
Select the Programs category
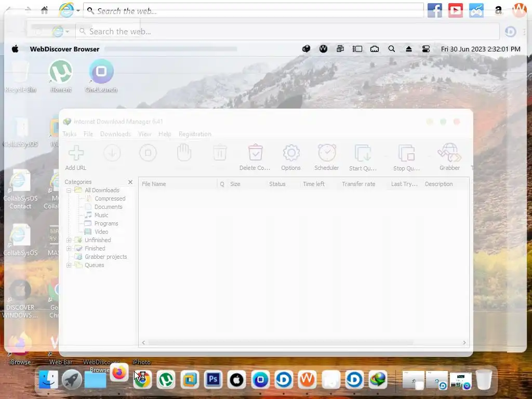click(106, 223)
